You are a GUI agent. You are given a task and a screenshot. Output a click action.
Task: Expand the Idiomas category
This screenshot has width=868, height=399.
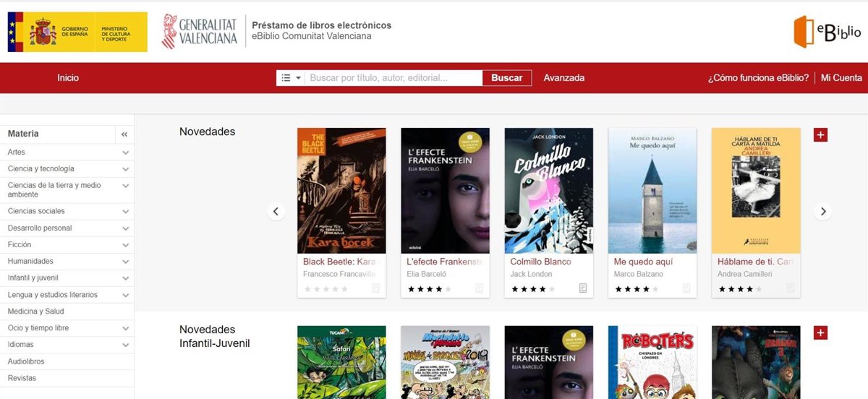[125, 345]
